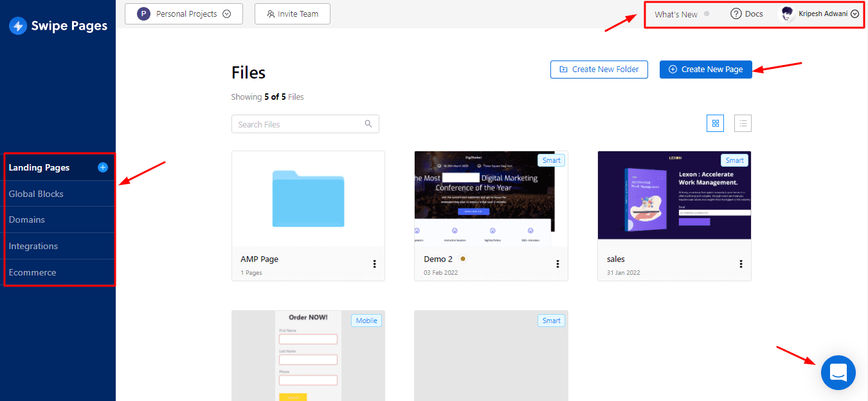Focus the Search Files input field
Screen dimensions: 868x401
coord(296,124)
